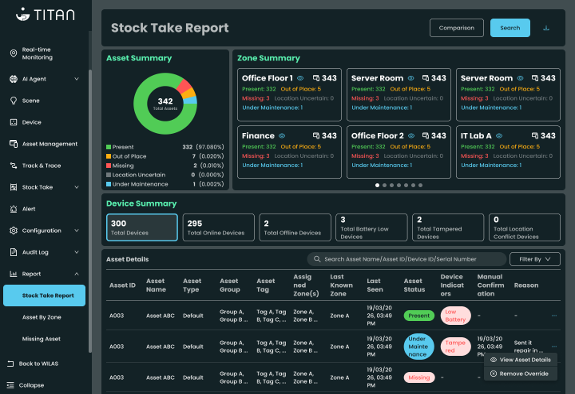Select the Total Tampered Devices card
The height and width of the screenshot is (394, 575).
[448, 227]
